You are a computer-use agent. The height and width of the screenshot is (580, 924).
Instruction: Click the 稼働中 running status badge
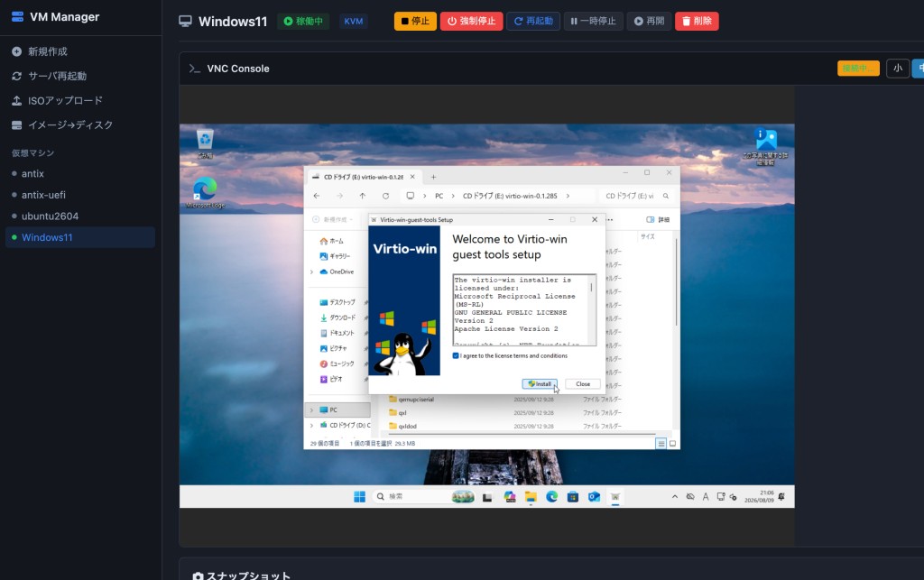[303, 22]
